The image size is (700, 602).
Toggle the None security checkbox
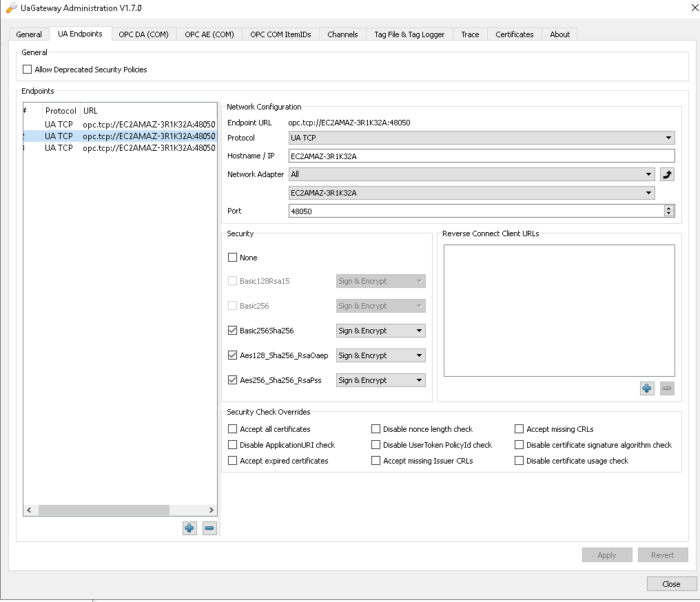232,258
